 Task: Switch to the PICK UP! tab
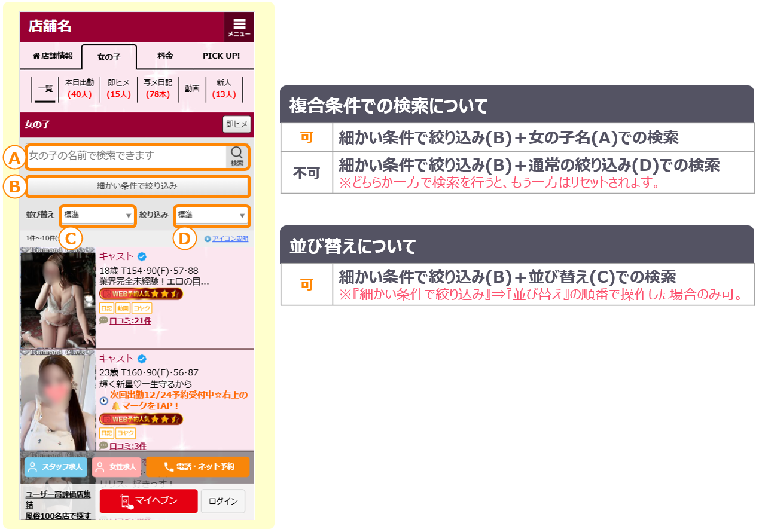(x=221, y=56)
